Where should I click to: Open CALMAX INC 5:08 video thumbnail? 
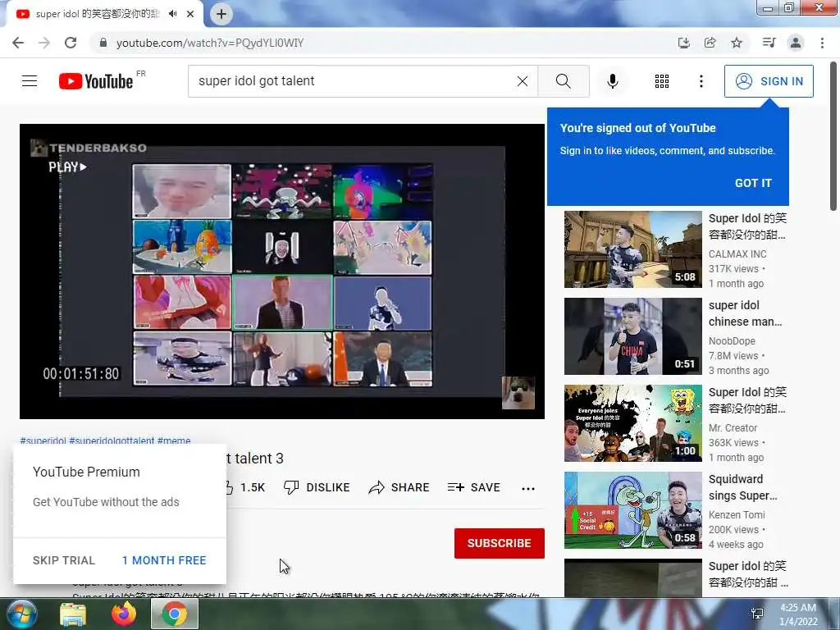tap(632, 249)
